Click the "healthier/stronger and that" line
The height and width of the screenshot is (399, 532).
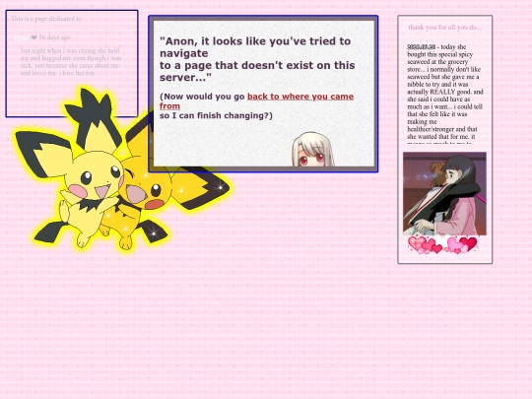coord(442,129)
